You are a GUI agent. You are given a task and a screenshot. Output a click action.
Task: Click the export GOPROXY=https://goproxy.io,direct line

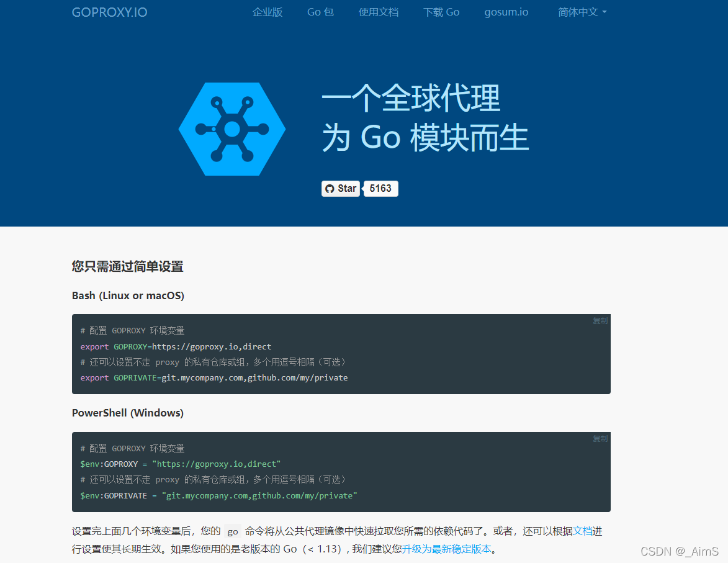[176, 346]
